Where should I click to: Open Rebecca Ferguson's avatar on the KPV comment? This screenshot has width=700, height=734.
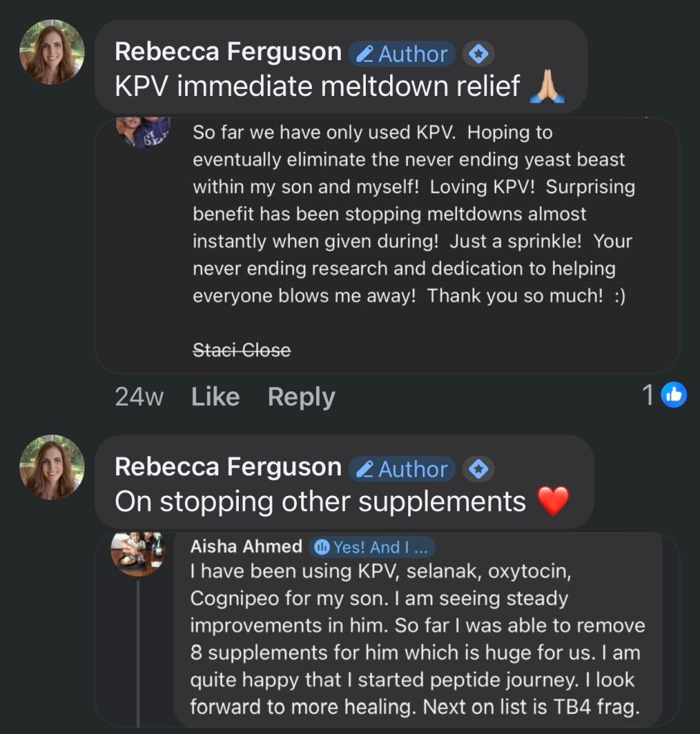point(52,52)
